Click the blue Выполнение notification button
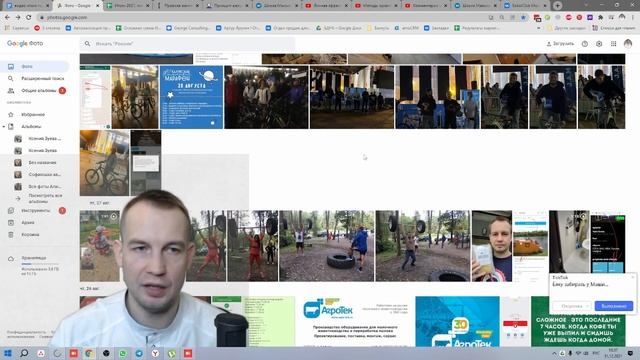This screenshot has width=640, height=360. point(613,306)
